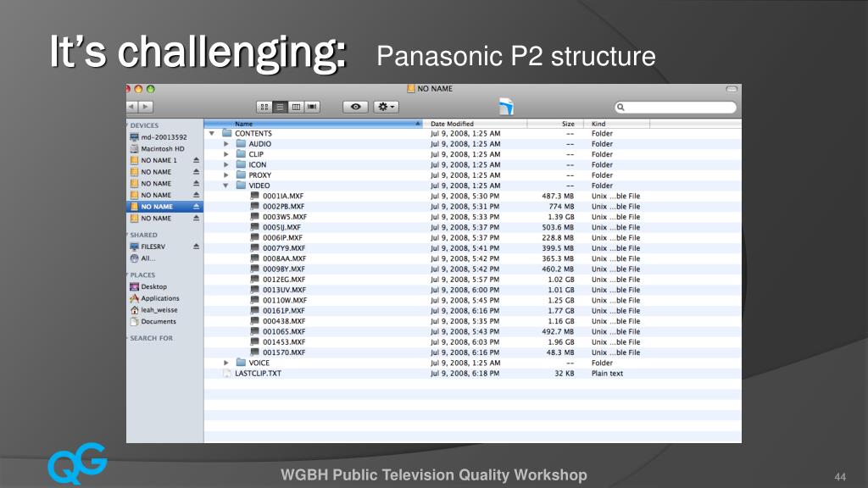Click the 00098Y.MXF file icon
Screen dimensions: 868x488
click(x=254, y=269)
